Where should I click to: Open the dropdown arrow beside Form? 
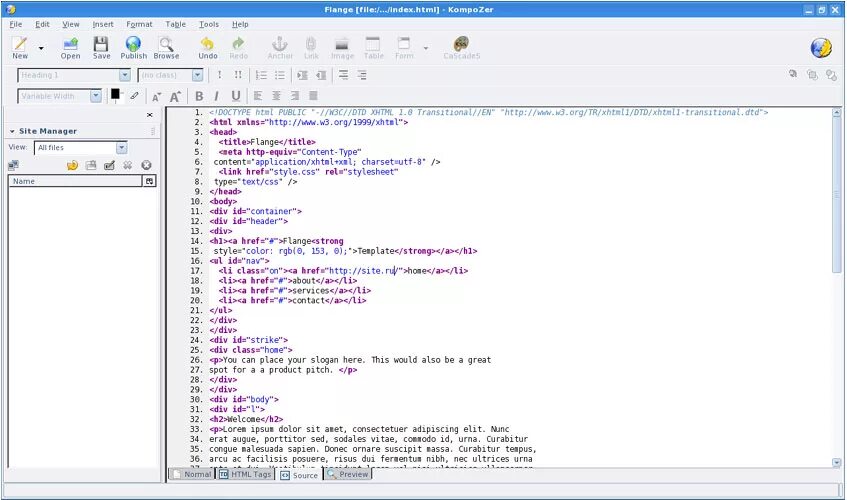click(x=426, y=48)
